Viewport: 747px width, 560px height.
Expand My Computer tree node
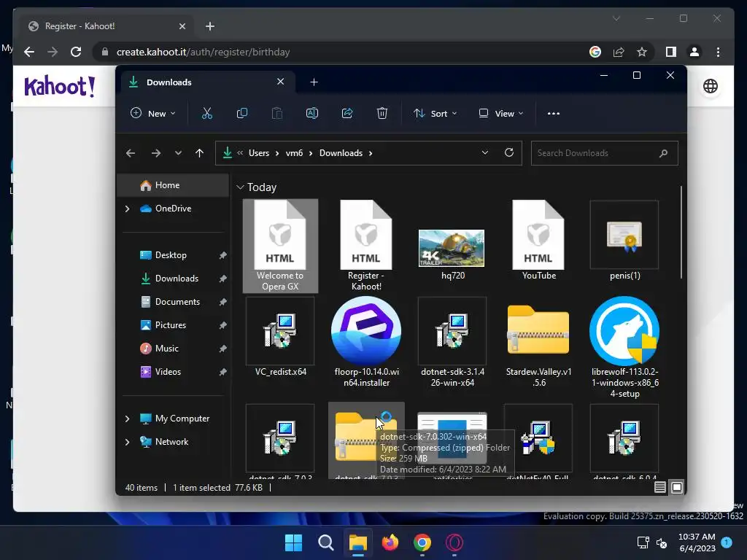click(127, 419)
